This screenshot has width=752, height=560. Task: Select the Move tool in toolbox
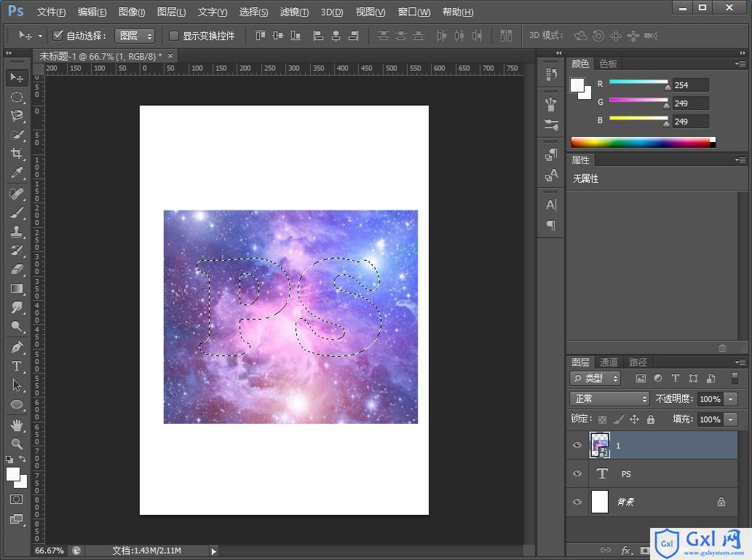point(16,77)
